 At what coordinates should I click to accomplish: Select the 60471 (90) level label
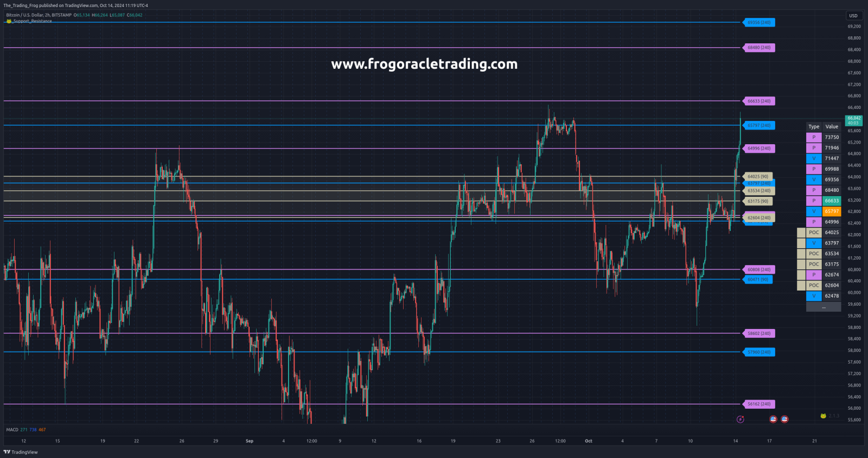point(758,280)
